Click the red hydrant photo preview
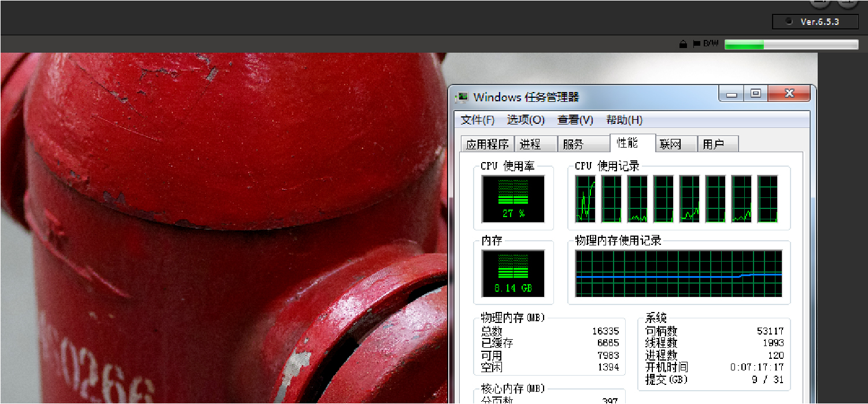The height and width of the screenshot is (404, 868). pyautogui.click(x=224, y=228)
